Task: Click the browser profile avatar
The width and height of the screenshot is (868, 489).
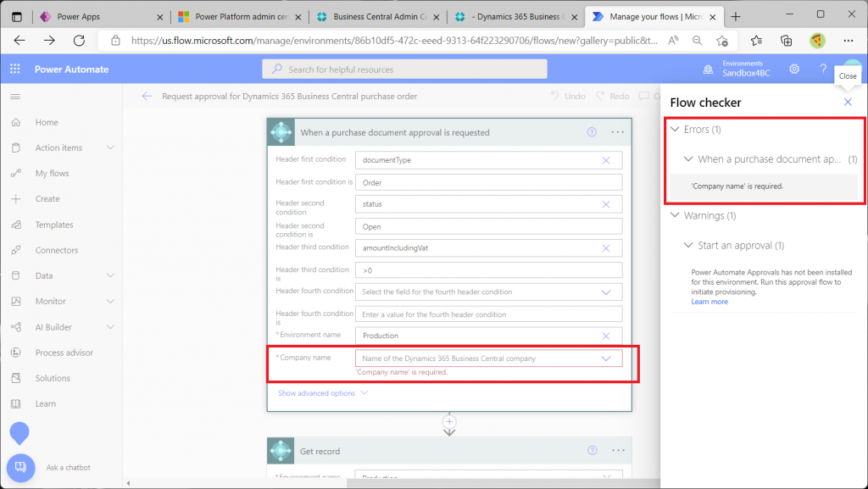Action: [x=818, y=41]
